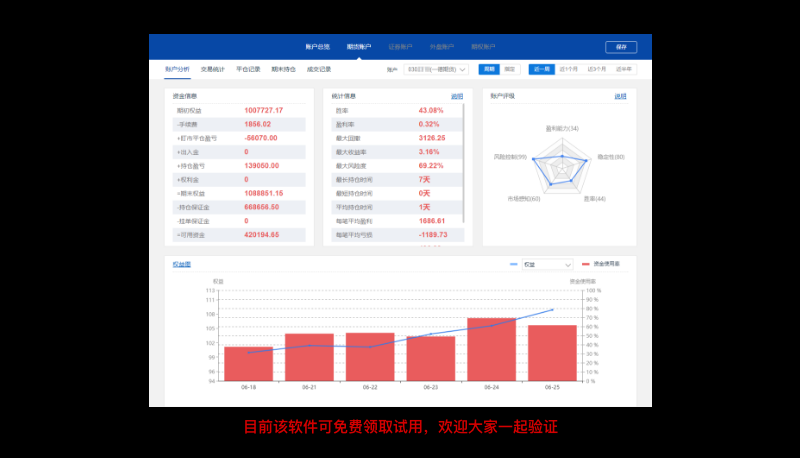Switch to the 证券账户 tab
Viewport: 800px width, 458px height.
click(400, 47)
